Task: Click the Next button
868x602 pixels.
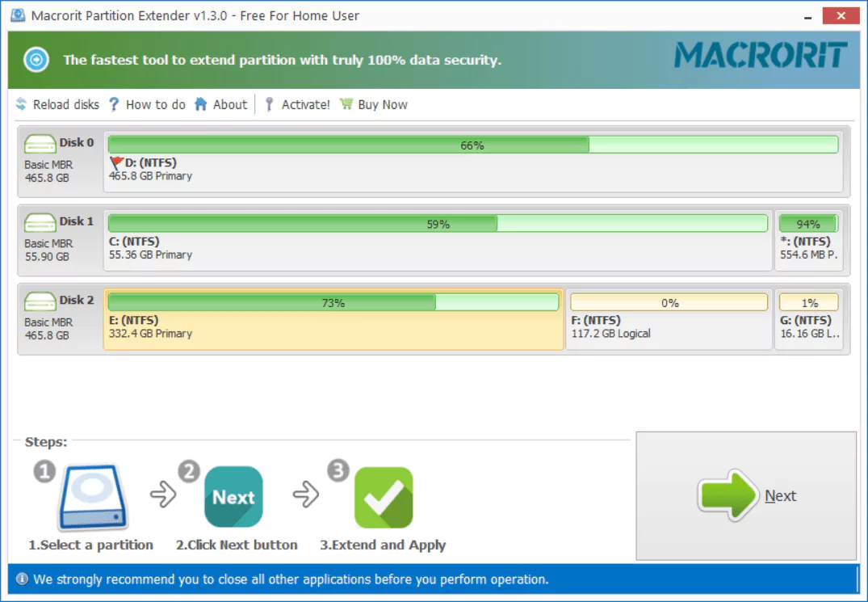Action: tap(746, 496)
